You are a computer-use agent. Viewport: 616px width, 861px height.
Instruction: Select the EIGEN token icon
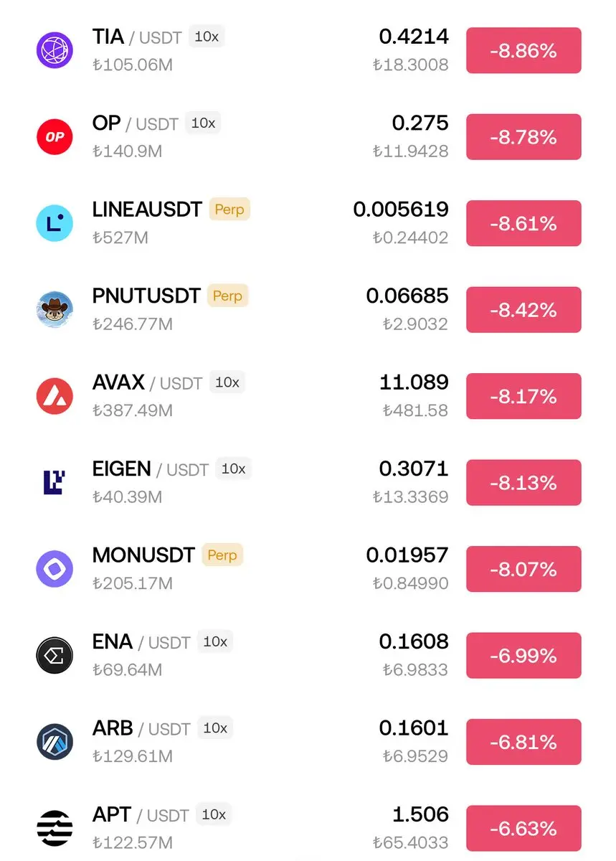[55, 482]
